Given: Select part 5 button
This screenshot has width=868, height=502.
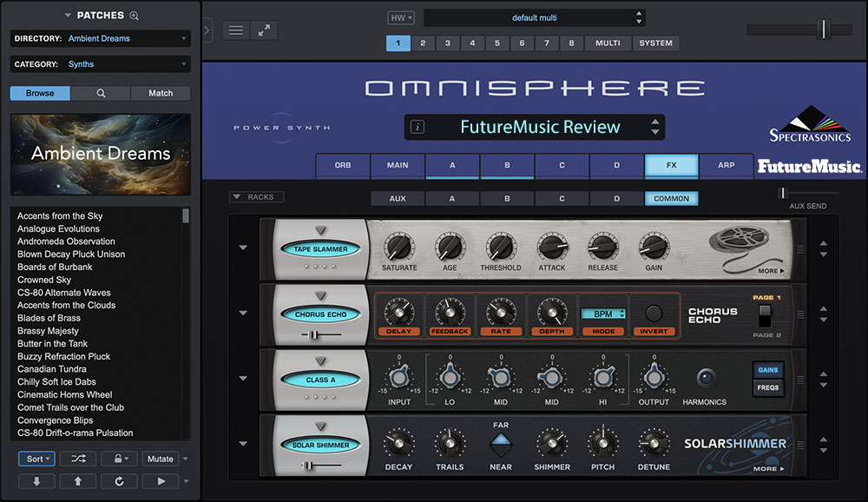Looking at the screenshot, I should coord(497,43).
